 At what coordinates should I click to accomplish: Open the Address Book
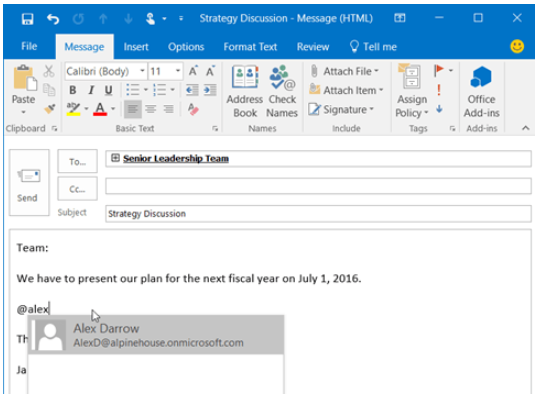tap(244, 91)
